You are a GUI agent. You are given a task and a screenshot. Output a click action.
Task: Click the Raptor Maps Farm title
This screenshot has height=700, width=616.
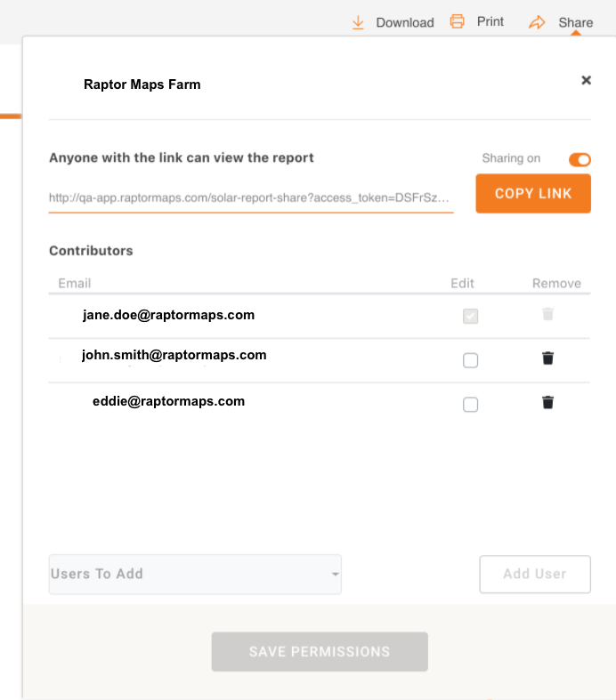click(142, 84)
